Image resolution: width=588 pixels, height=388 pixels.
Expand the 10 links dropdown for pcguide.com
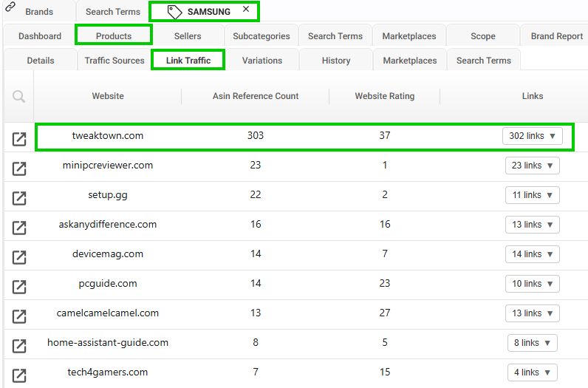pyautogui.click(x=532, y=284)
